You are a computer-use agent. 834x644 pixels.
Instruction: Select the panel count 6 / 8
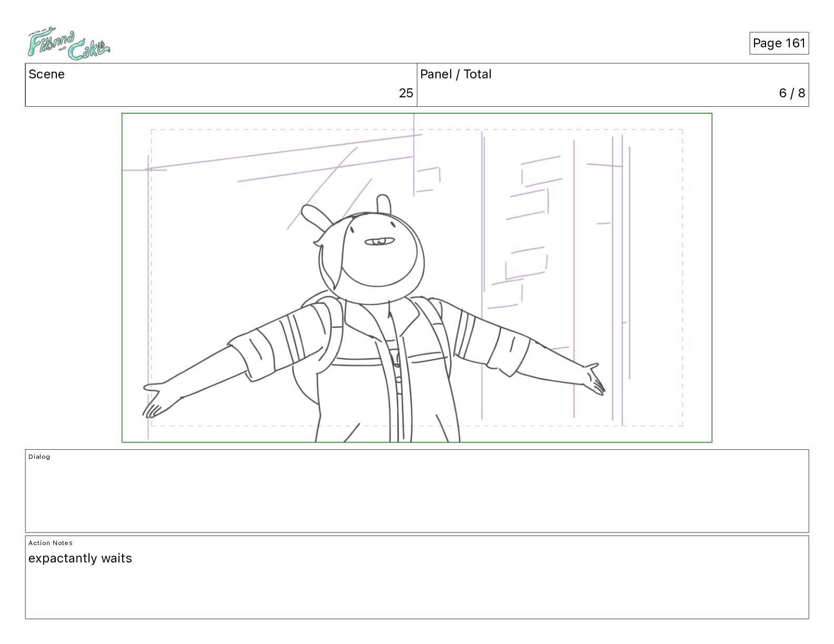tap(792, 93)
